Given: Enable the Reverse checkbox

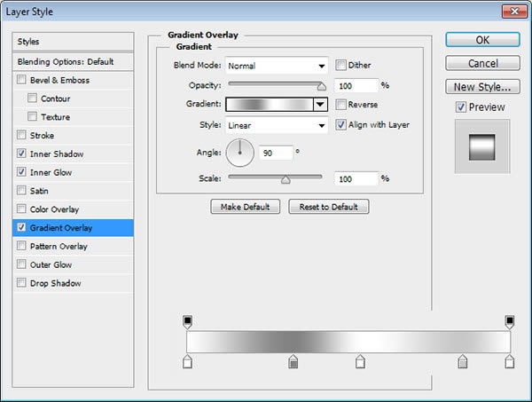Looking at the screenshot, I should click(x=340, y=104).
